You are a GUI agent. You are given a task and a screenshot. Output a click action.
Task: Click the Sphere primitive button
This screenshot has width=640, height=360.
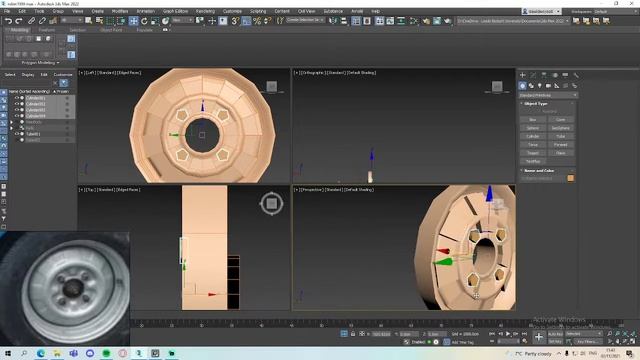pos(533,128)
